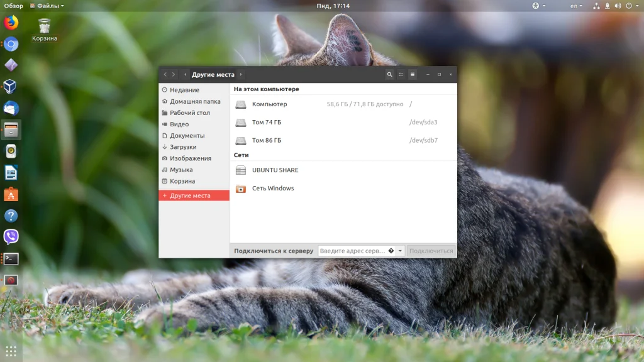Click the help icon in address field

point(391,251)
